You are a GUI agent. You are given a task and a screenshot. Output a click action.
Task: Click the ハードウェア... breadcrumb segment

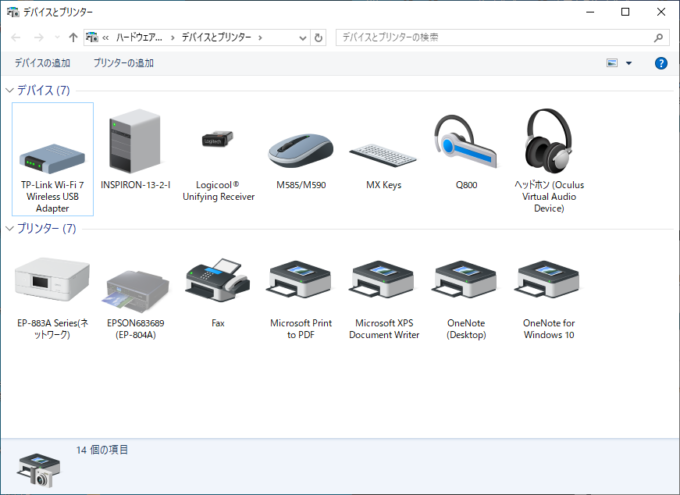tap(139, 38)
